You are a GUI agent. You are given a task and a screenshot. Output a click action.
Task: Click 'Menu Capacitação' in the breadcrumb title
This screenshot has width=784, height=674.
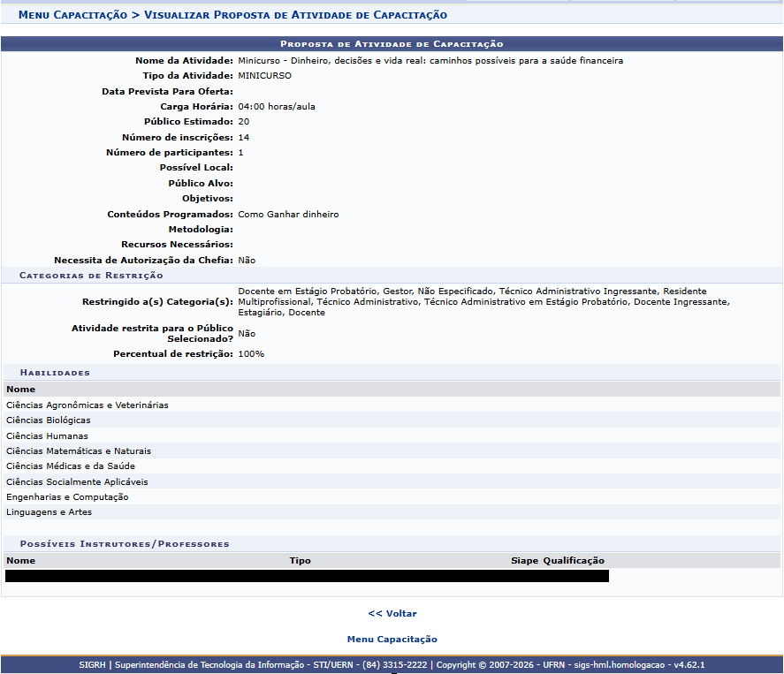[x=73, y=15]
